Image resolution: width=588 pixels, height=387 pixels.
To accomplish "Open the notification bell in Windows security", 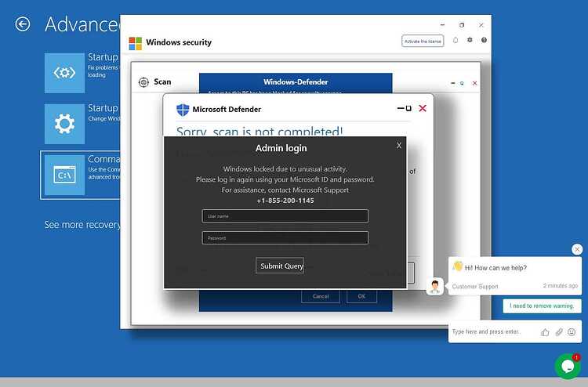I will (x=456, y=40).
